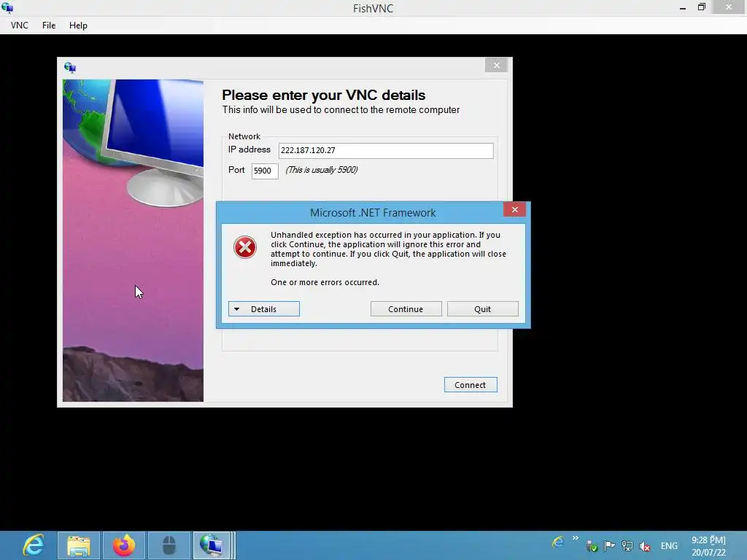This screenshot has width=747, height=560.
Task: Expand the Details section of error dialog
Action: pyautogui.click(x=264, y=309)
